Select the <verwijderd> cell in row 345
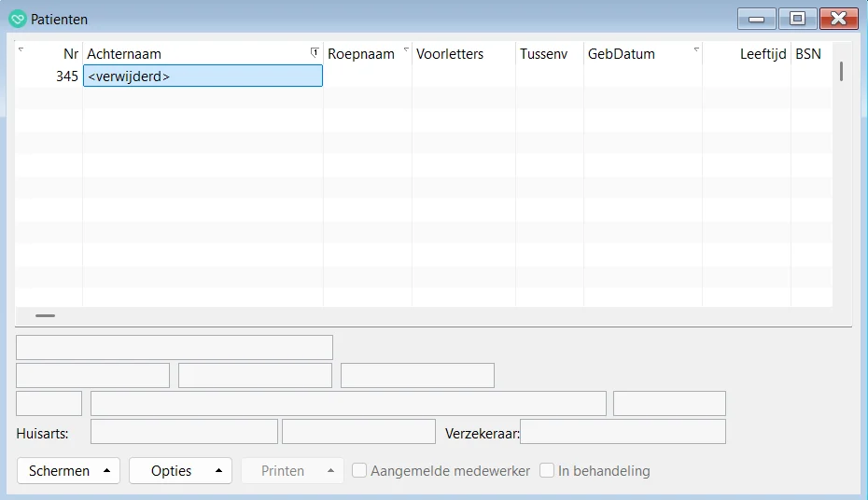 (203, 76)
